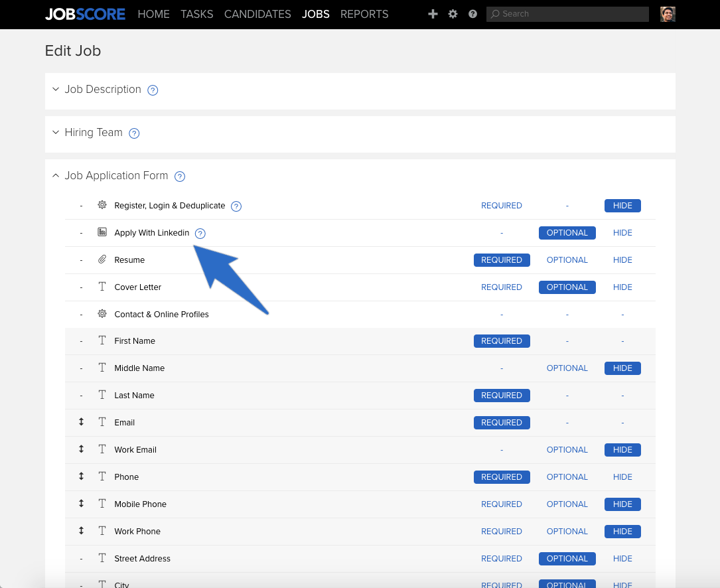Click the LinkedIn icon in Apply With Linkedin row
Screen dimensions: 720x588
point(102,232)
